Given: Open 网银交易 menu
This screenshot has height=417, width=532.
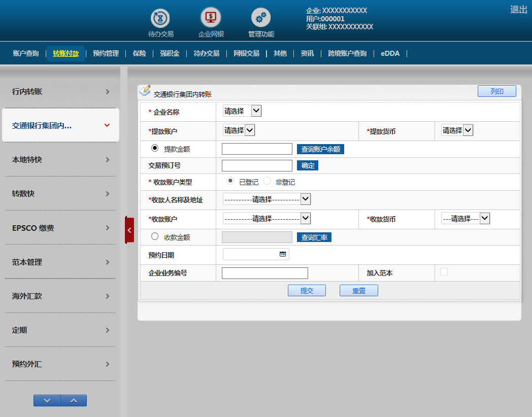Looking at the screenshot, I should click(x=246, y=53).
